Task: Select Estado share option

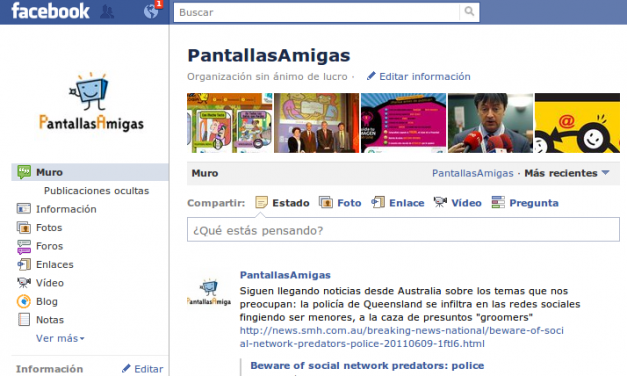Action: click(x=290, y=203)
